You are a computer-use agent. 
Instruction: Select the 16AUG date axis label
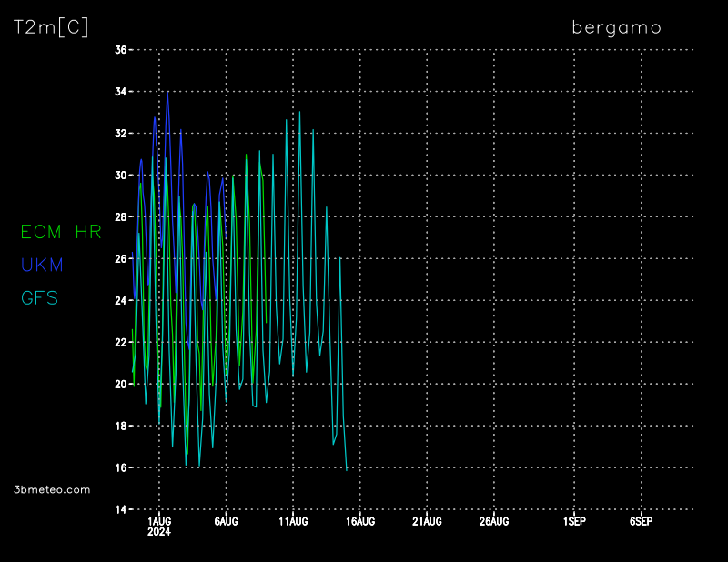click(x=360, y=521)
